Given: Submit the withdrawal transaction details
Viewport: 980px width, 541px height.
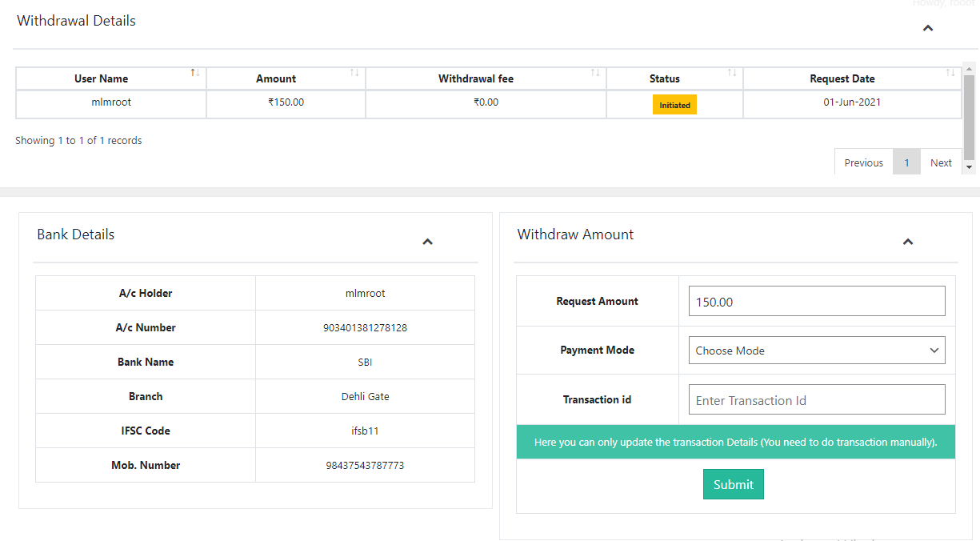Looking at the screenshot, I should pyautogui.click(x=733, y=484).
